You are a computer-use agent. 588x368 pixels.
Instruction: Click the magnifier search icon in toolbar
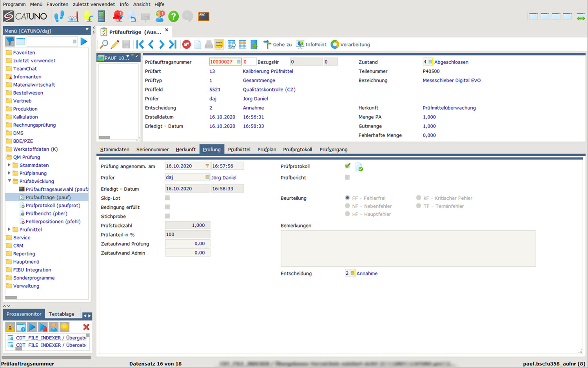tap(104, 44)
